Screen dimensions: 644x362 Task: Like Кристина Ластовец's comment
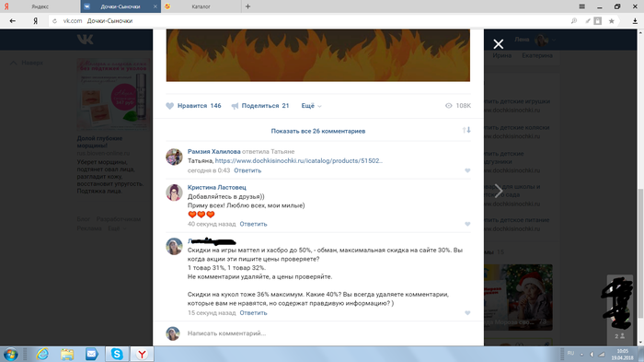tap(467, 224)
